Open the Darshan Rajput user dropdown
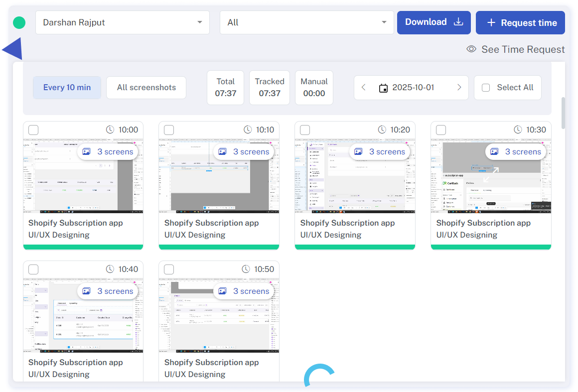 122,22
